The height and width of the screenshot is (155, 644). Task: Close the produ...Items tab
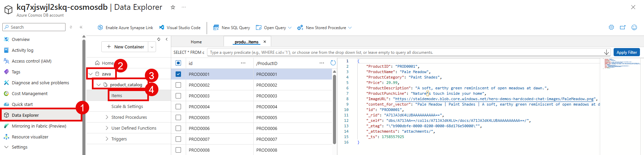pos(265,42)
